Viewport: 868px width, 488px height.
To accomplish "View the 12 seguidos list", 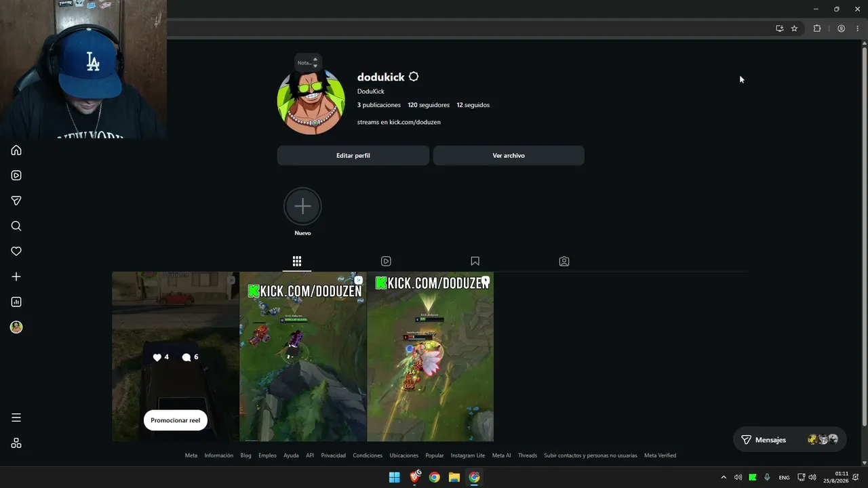I will pos(473,105).
